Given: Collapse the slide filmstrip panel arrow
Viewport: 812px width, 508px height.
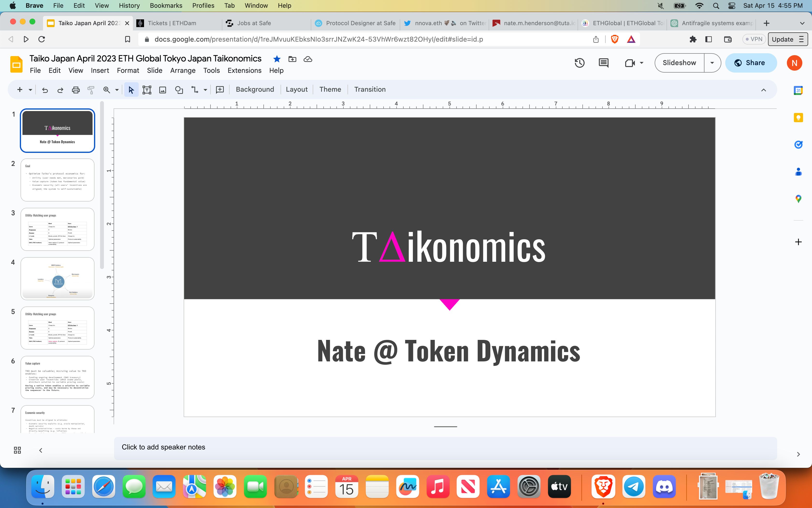Looking at the screenshot, I should (41, 450).
